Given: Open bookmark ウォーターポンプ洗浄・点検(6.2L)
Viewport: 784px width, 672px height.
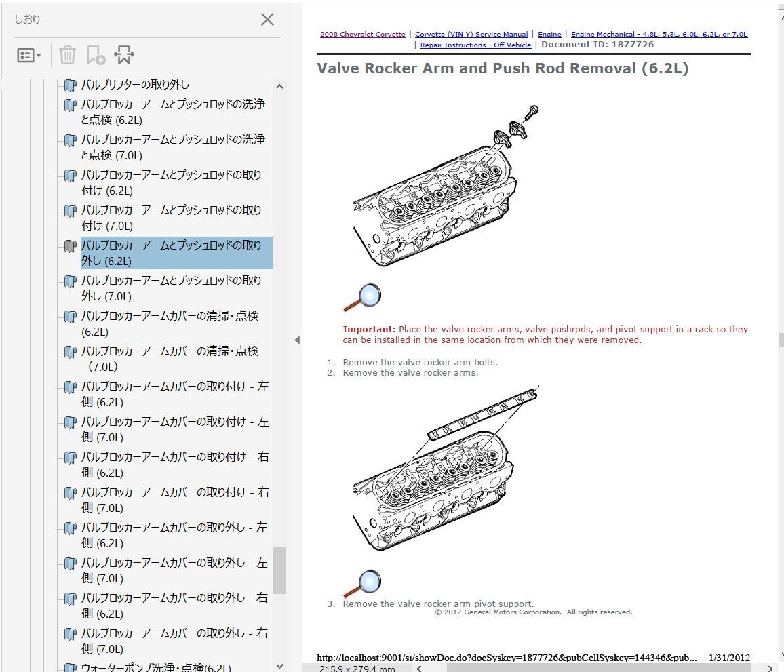Looking at the screenshot, I should coord(156,667).
